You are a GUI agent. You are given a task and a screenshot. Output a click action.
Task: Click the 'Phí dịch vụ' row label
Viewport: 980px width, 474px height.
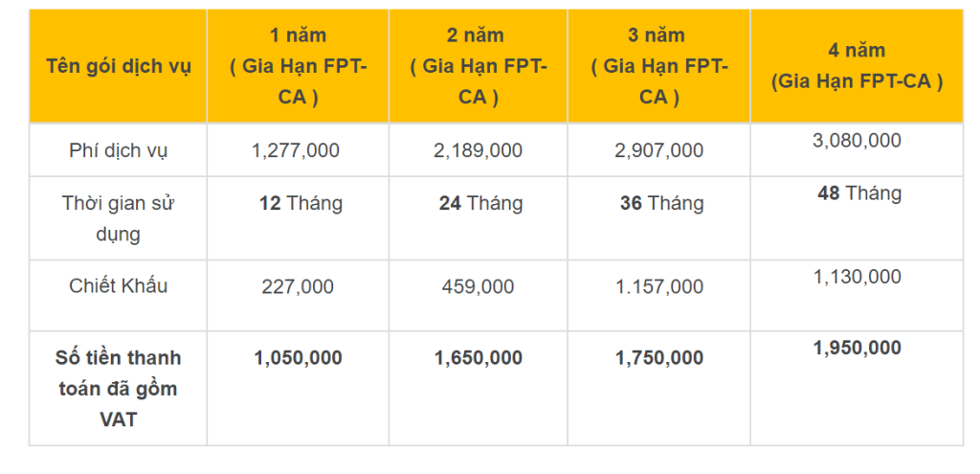(118, 150)
